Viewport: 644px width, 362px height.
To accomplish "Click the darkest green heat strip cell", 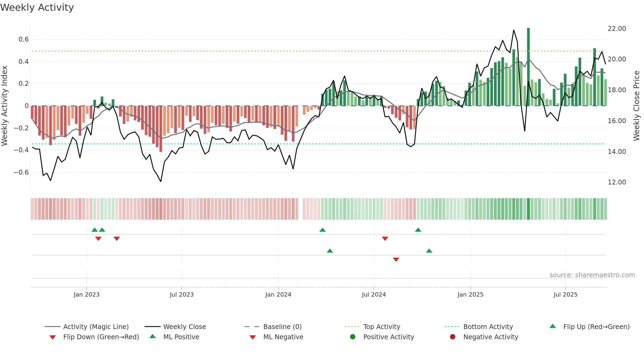I will coord(528,209).
